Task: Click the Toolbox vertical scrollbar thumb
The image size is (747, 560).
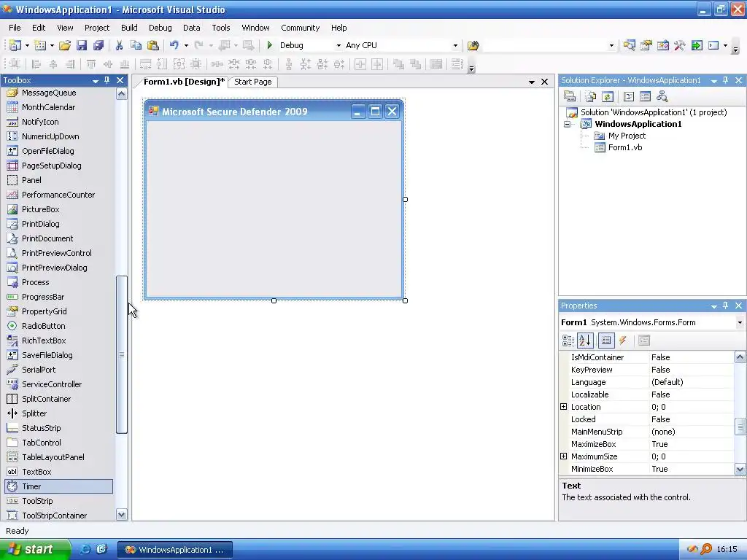Action: pyautogui.click(x=122, y=355)
